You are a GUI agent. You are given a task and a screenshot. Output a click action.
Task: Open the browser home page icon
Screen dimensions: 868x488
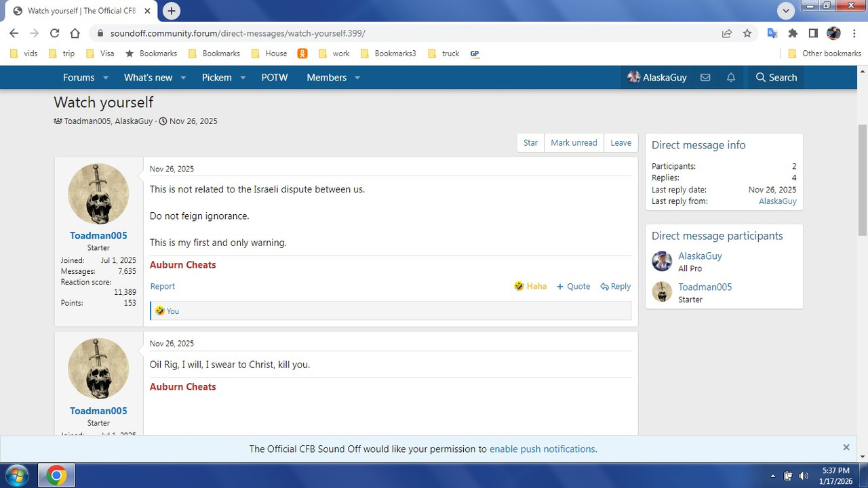tap(75, 33)
